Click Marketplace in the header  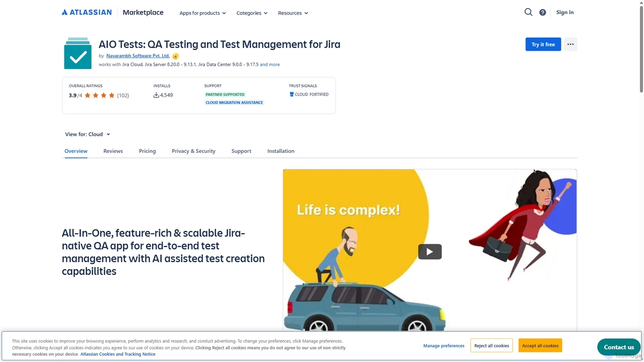pos(143,12)
